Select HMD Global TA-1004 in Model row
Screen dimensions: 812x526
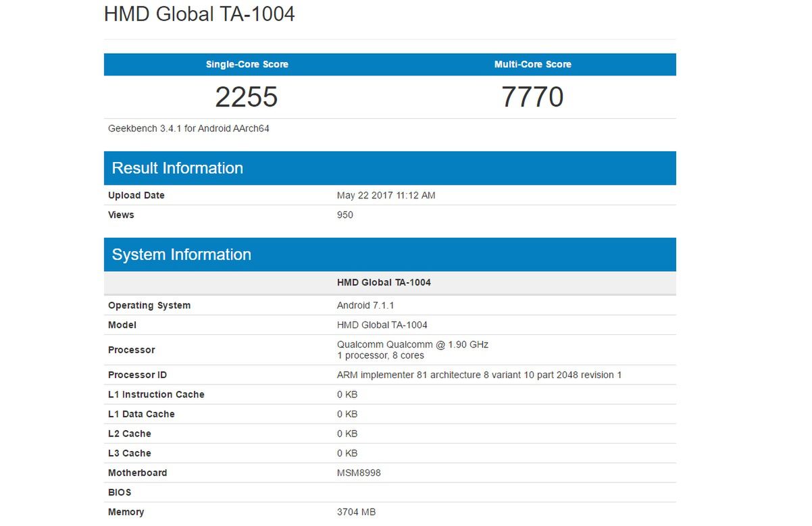click(382, 325)
